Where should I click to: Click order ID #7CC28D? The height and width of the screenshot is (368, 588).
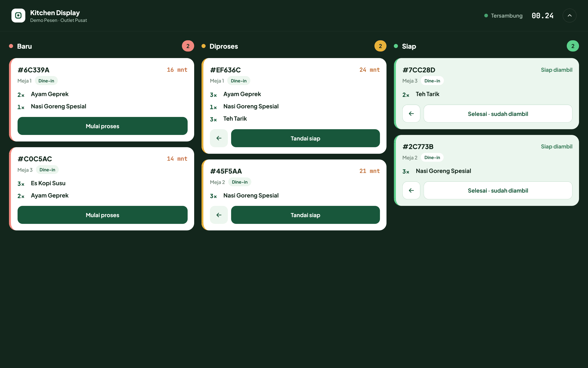419,70
